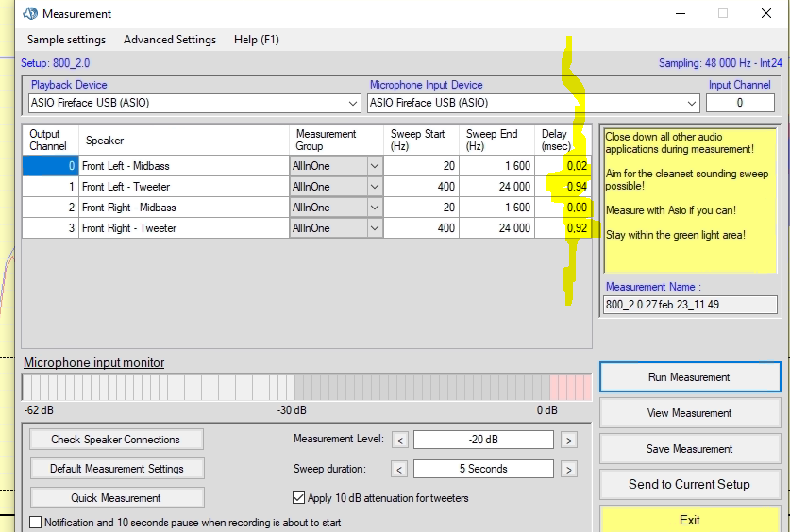Open the Microphone Input Device dropdown
The height and width of the screenshot is (532, 790).
tap(692, 103)
